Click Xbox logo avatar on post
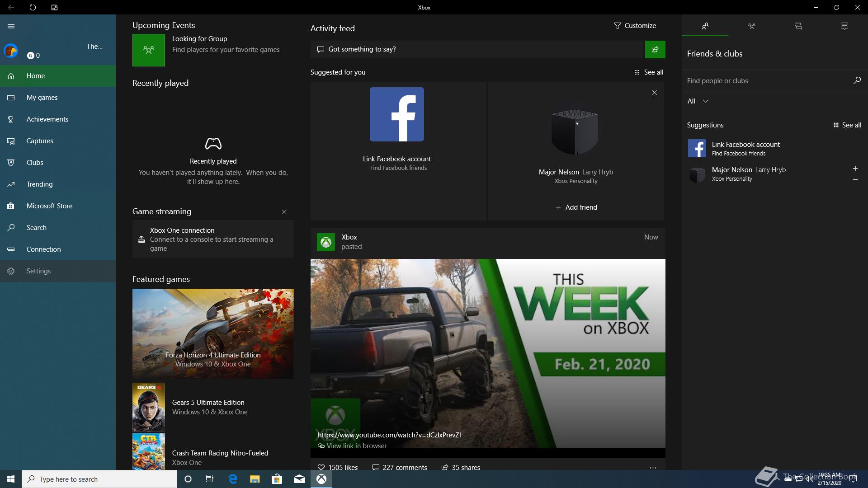This screenshot has width=868, height=488. click(x=326, y=242)
